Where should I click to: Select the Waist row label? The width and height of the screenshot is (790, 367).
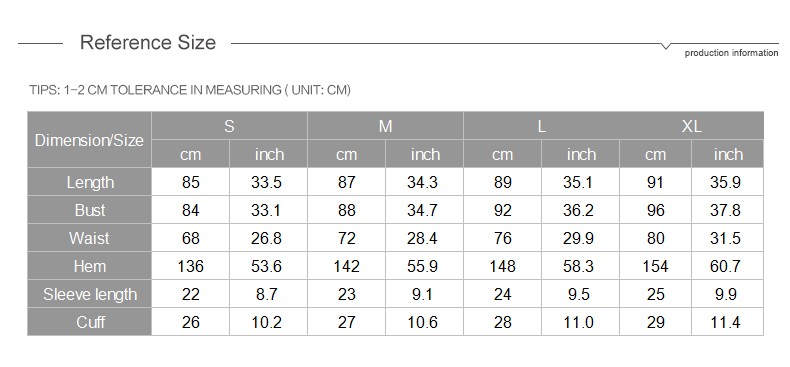pyautogui.click(x=89, y=238)
